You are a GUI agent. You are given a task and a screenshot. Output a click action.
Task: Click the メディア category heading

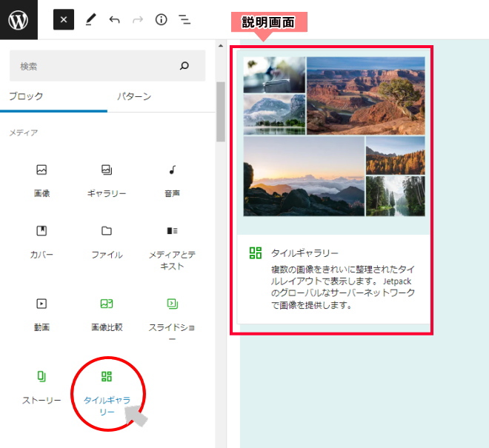coord(24,133)
